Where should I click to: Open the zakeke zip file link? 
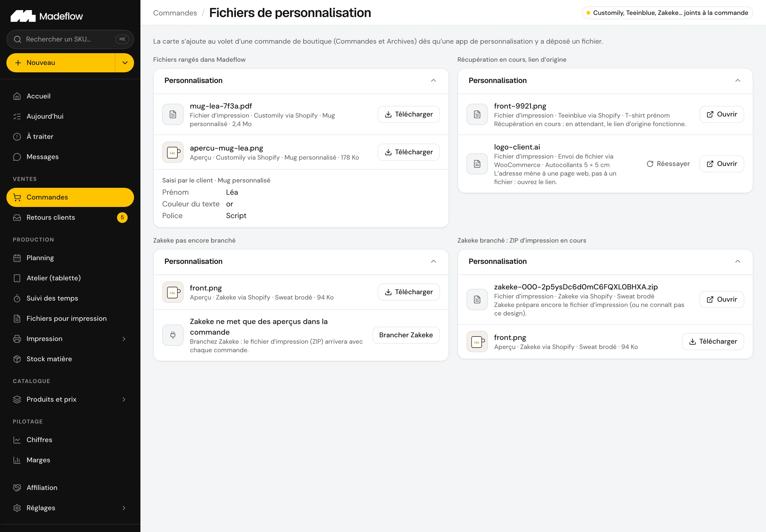click(722, 299)
